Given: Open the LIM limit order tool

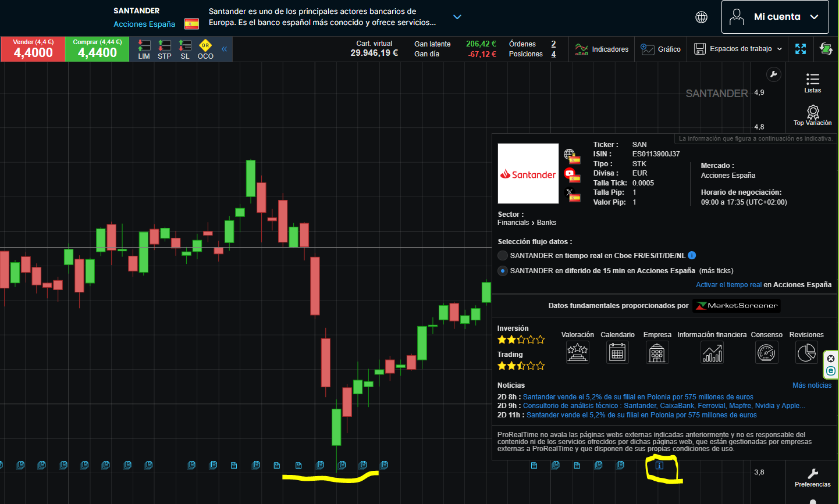Looking at the screenshot, I should pos(144,49).
